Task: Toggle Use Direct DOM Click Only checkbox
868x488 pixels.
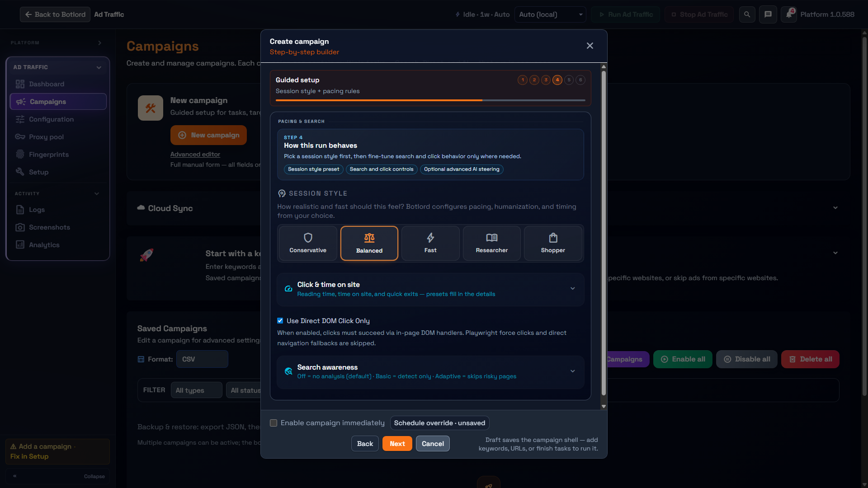Action: click(x=280, y=321)
